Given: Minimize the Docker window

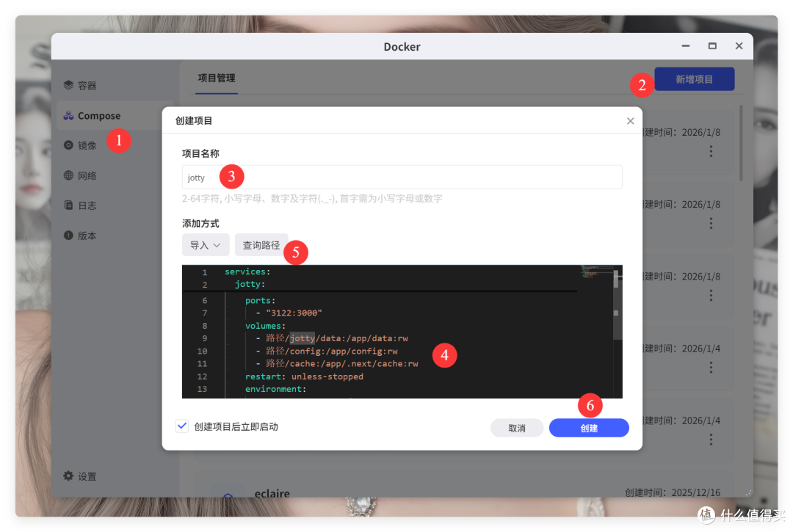Looking at the screenshot, I should point(685,46).
